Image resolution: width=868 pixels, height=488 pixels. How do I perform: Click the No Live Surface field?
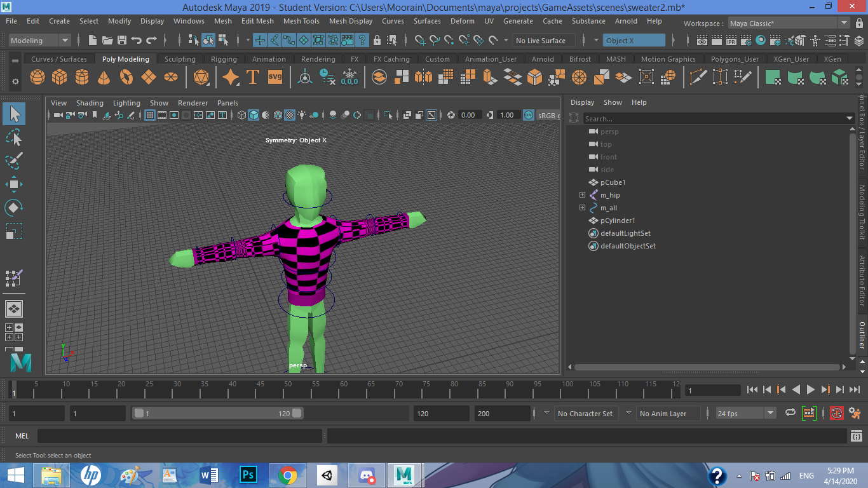[x=544, y=40]
